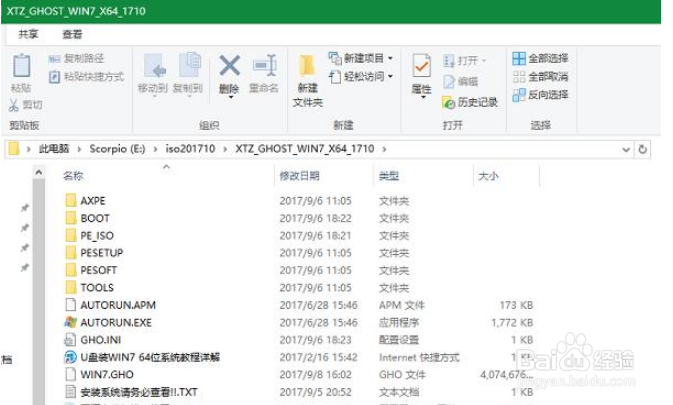
Task: Select the AUTORUN.APM file icon
Action: tap(70, 305)
